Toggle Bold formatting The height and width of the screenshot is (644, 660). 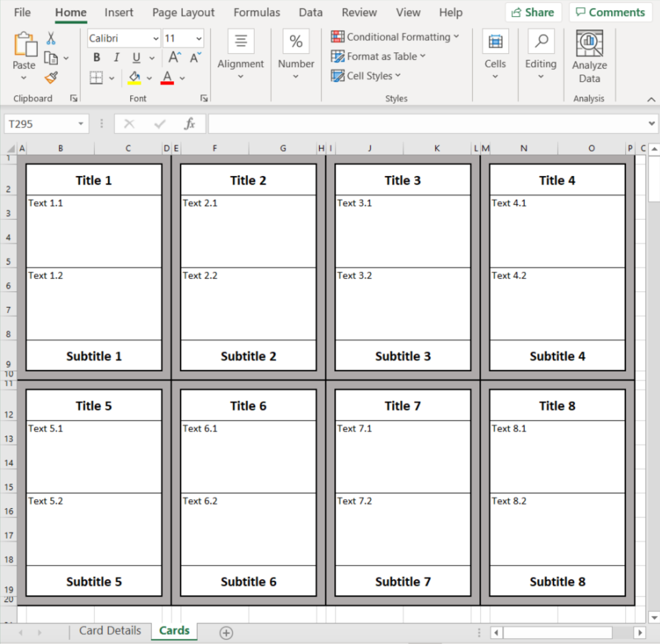[97, 57]
